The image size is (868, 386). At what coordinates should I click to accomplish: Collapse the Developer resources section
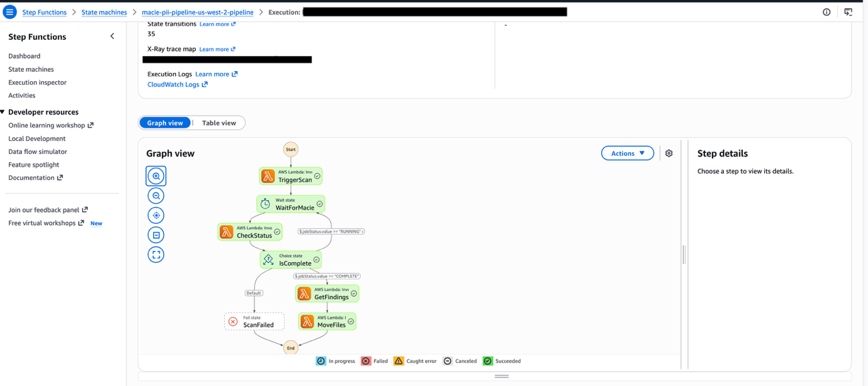coord(3,112)
